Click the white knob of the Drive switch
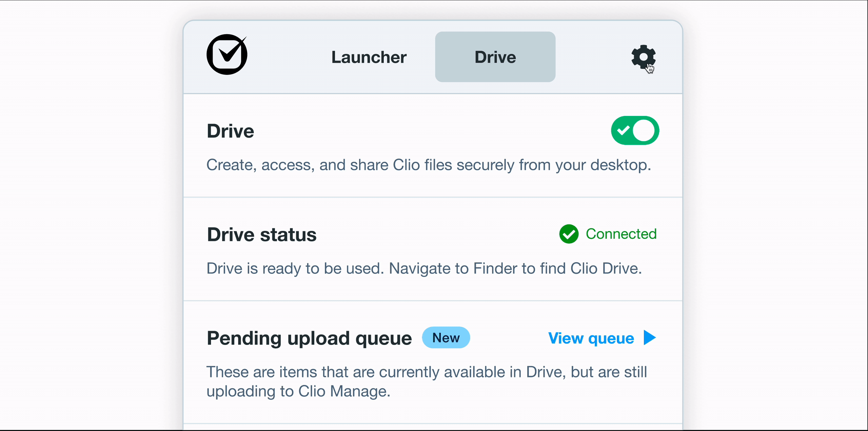This screenshot has width=868, height=431. pos(644,130)
